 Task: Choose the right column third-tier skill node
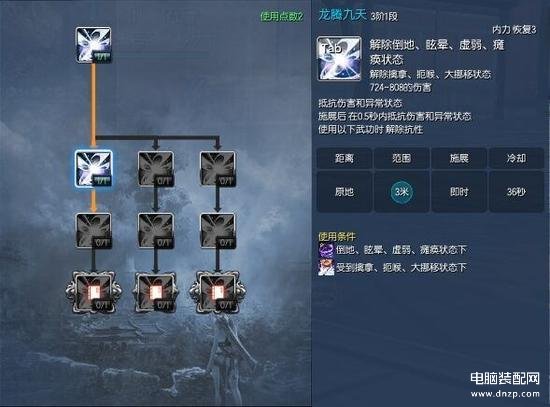click(x=217, y=231)
